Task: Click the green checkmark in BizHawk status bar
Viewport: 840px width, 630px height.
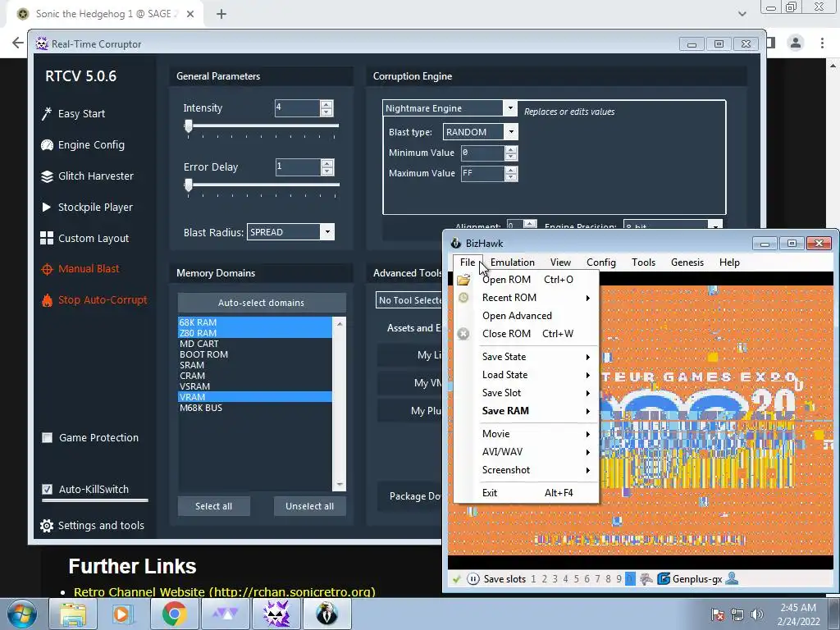Action: click(x=456, y=579)
